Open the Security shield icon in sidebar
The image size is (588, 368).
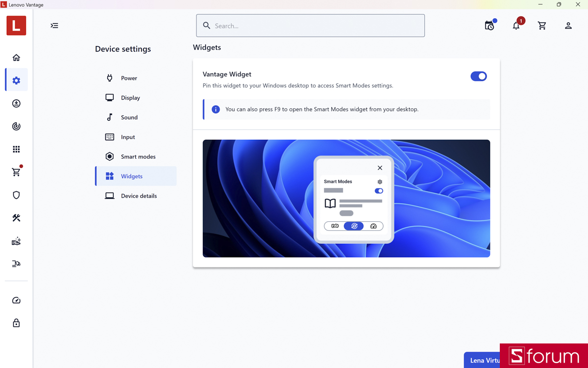click(16, 195)
